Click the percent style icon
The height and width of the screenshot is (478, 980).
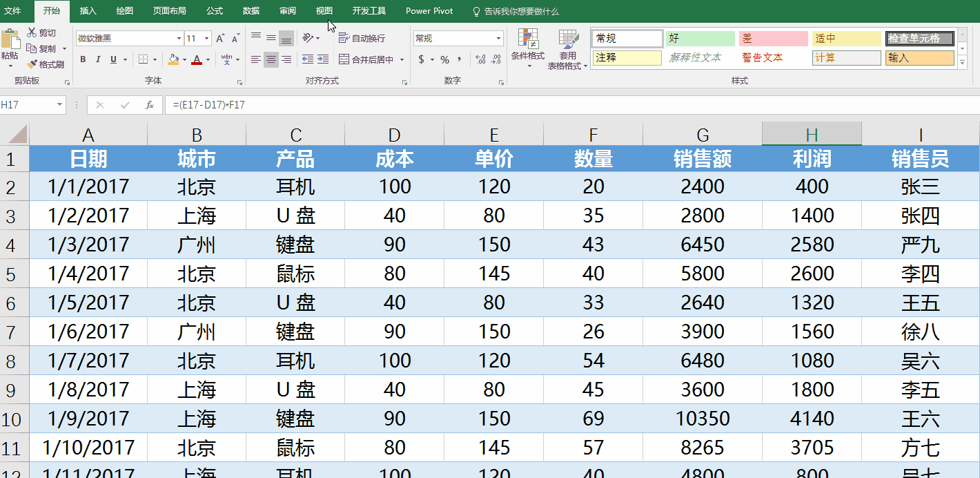[444, 59]
